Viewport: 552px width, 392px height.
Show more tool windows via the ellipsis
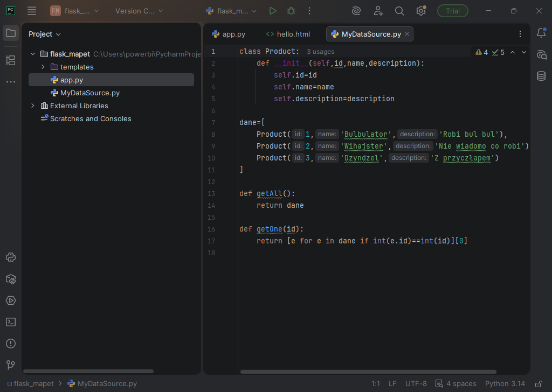pyautogui.click(x=11, y=82)
